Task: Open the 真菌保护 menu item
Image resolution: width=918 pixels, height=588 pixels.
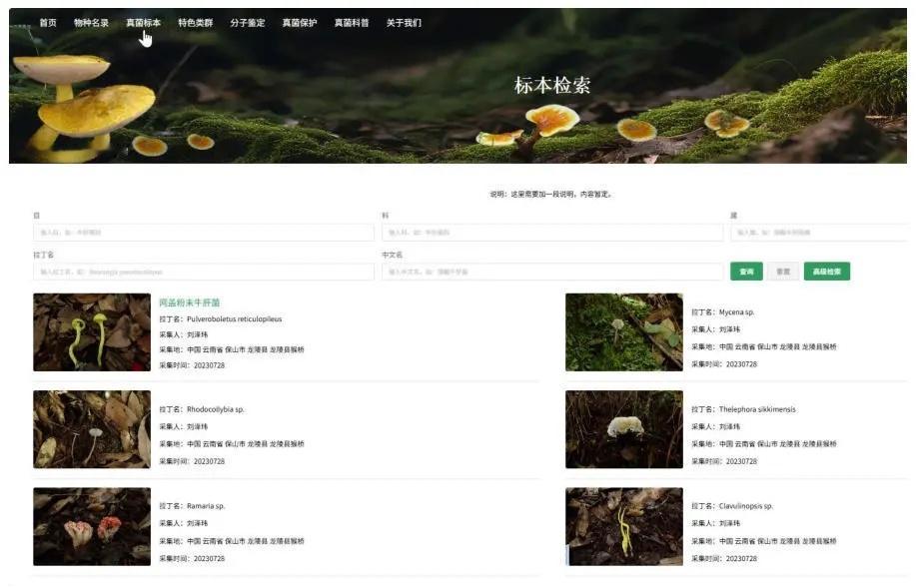Action: (x=300, y=23)
